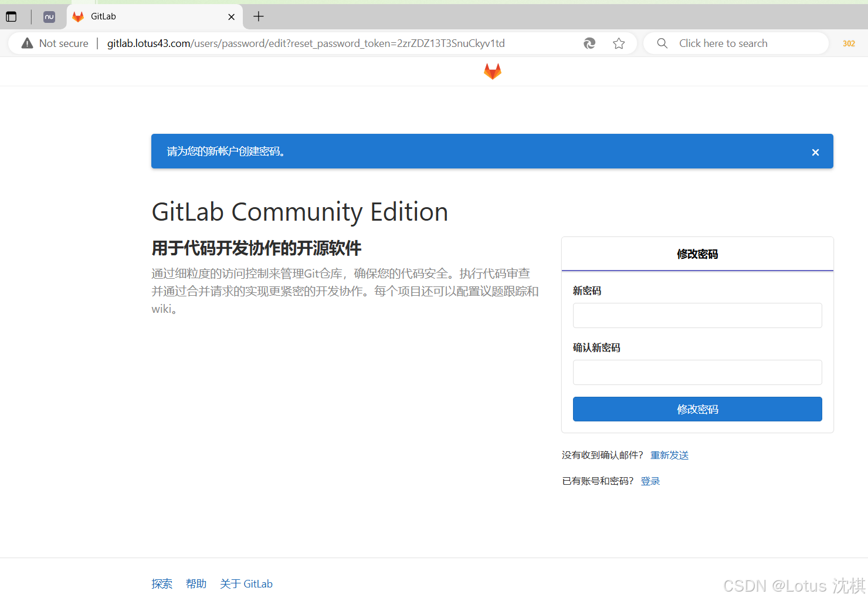Viewport: 868px width, 601px height.
Task: Focus the 新密码 password field
Action: click(697, 315)
